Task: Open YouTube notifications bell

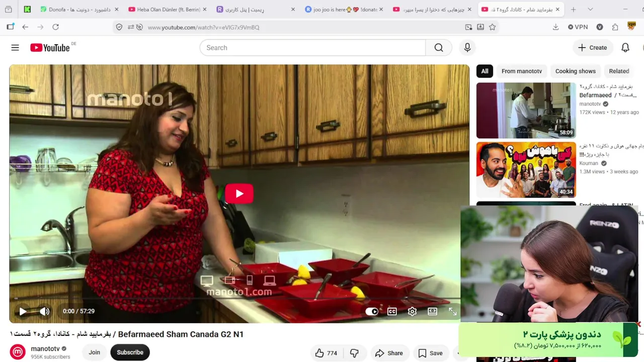Action: [x=625, y=48]
